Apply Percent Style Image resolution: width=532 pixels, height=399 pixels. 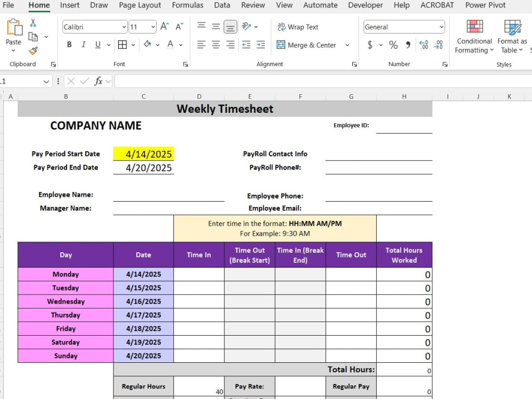(393, 45)
